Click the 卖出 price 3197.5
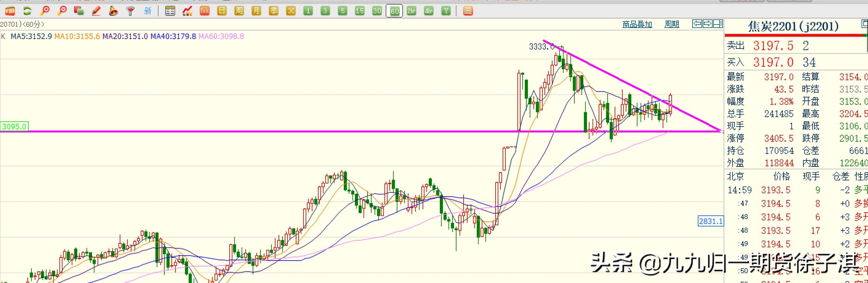The image size is (868, 283). click(x=773, y=45)
